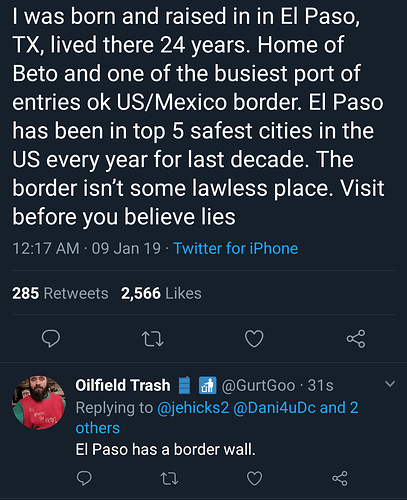
Task: Share the main tweet
Action: pos(356,339)
